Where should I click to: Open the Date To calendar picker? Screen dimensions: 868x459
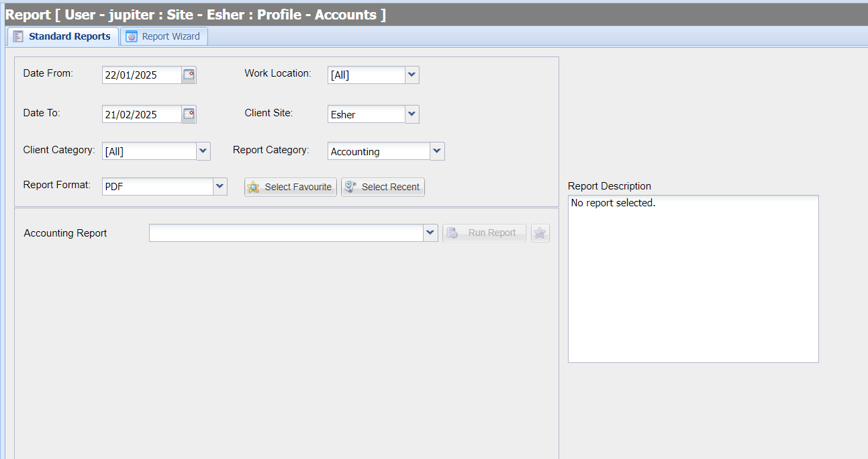click(189, 114)
